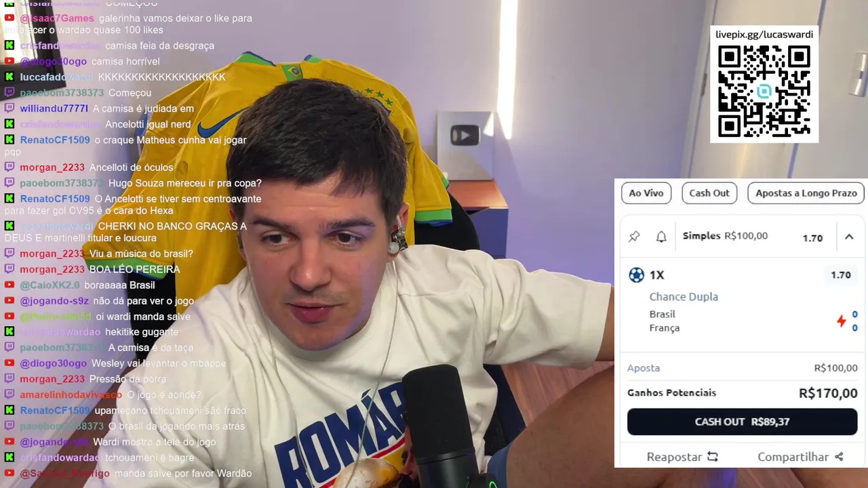Collapse the Simples bet slip chevron
The height and width of the screenshot is (488, 868).
[x=849, y=237]
